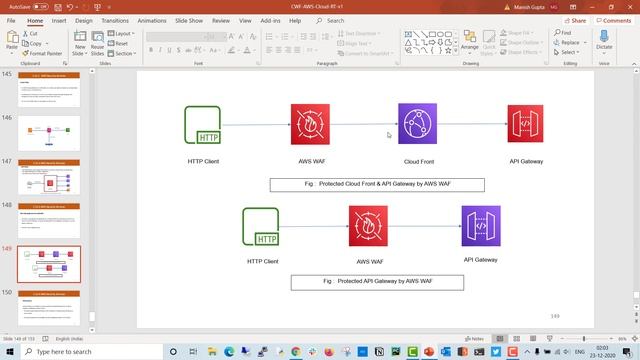Adjust the zoom slider

click(584, 339)
